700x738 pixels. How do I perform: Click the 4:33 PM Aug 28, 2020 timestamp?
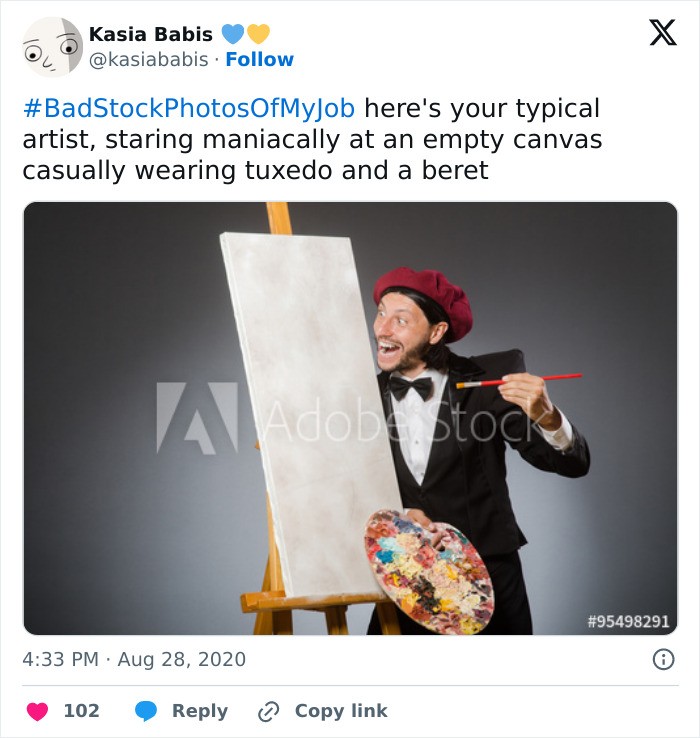pyautogui.click(x=134, y=660)
